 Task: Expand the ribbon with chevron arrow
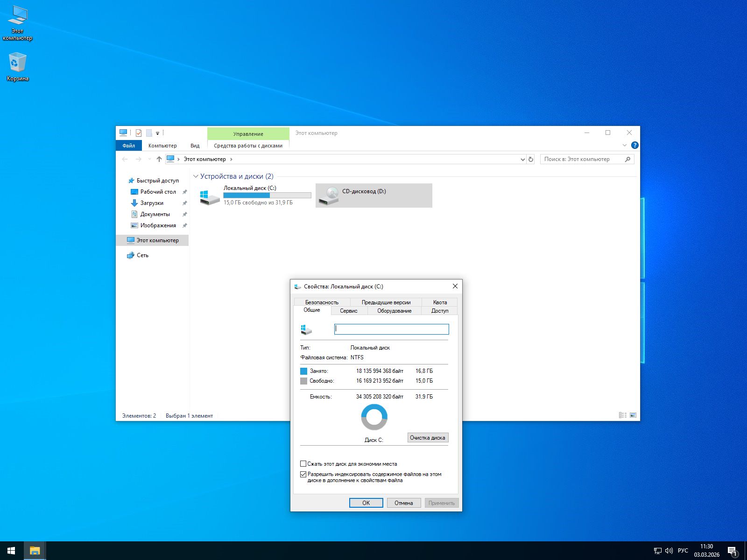click(624, 145)
